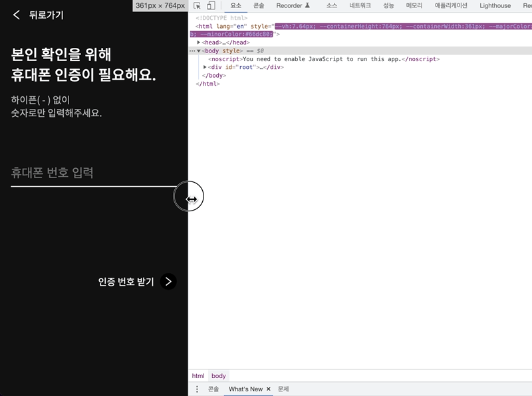The height and width of the screenshot is (396, 532).
Task: Click the body row ellipsis actions
Action: [x=192, y=51]
